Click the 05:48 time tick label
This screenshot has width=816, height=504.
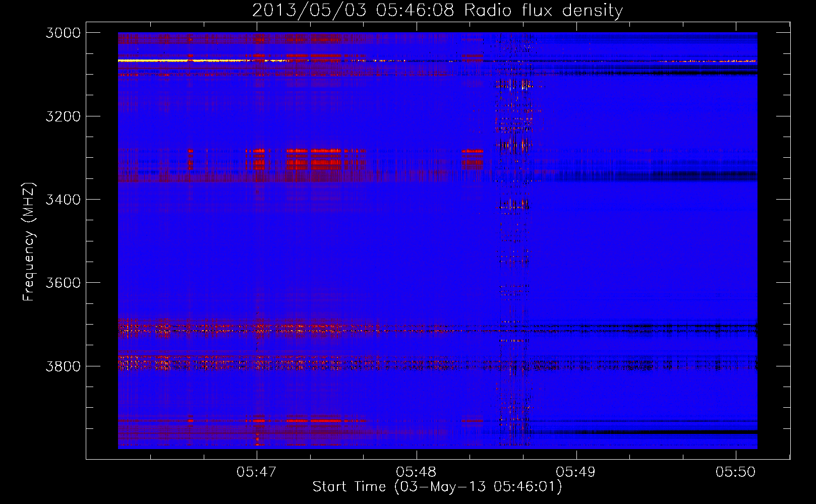pyautogui.click(x=416, y=472)
